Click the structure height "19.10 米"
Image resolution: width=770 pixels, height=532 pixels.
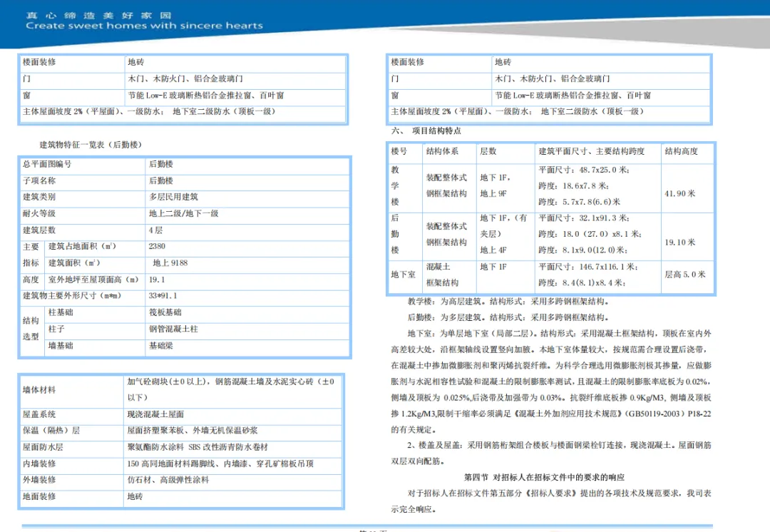click(x=680, y=242)
